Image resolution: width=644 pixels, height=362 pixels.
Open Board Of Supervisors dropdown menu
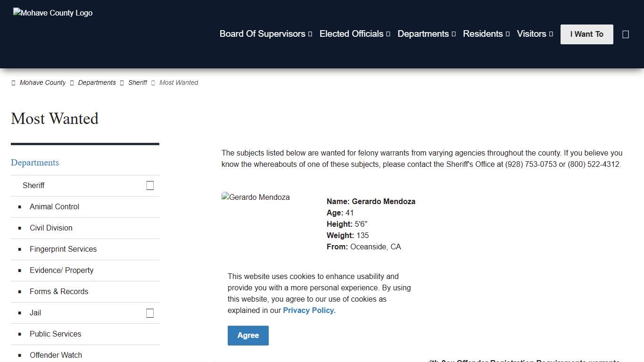click(x=265, y=34)
